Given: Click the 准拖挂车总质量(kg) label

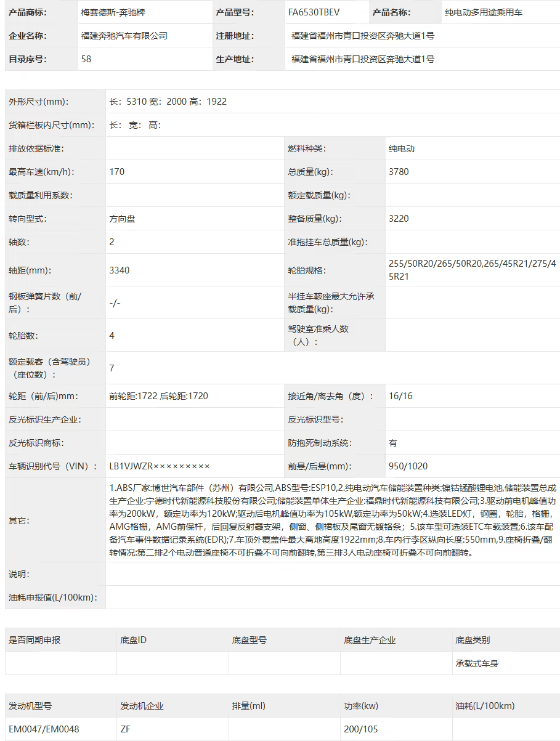Looking at the screenshot, I should point(328,242).
